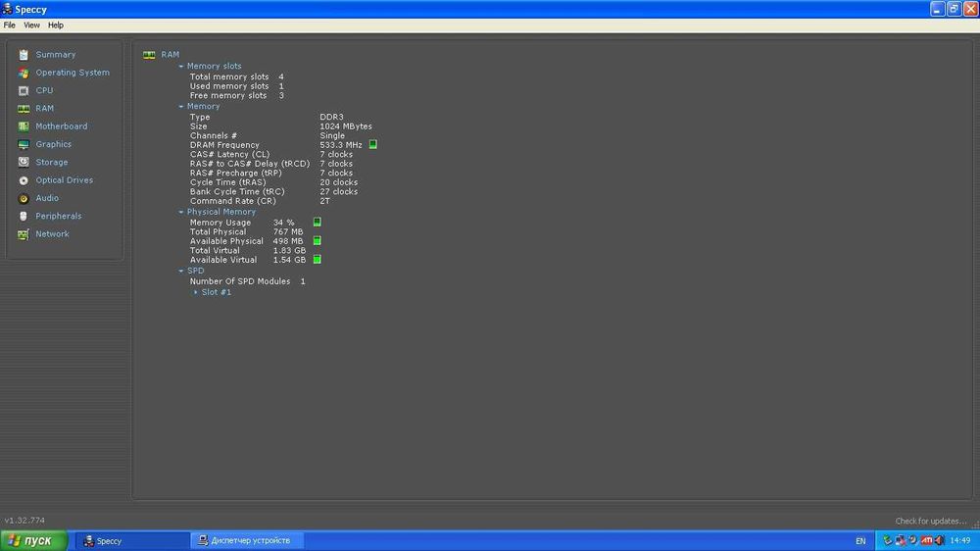Collapse the Memory section
This screenshot has width=980, height=551.
tap(181, 107)
